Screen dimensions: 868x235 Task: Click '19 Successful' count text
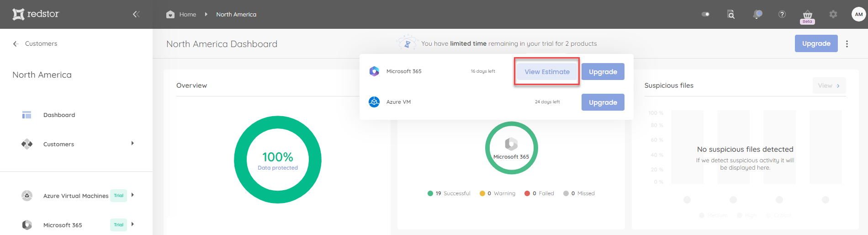(453, 193)
